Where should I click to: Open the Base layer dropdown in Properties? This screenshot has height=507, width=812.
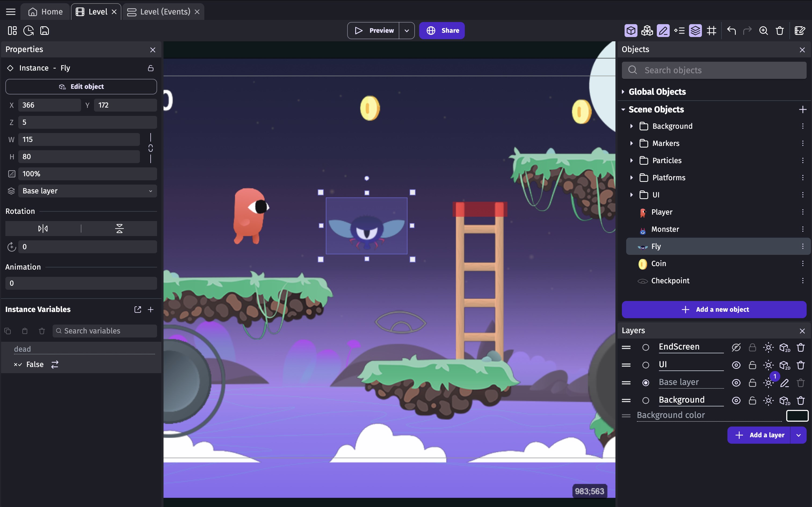[x=87, y=191]
